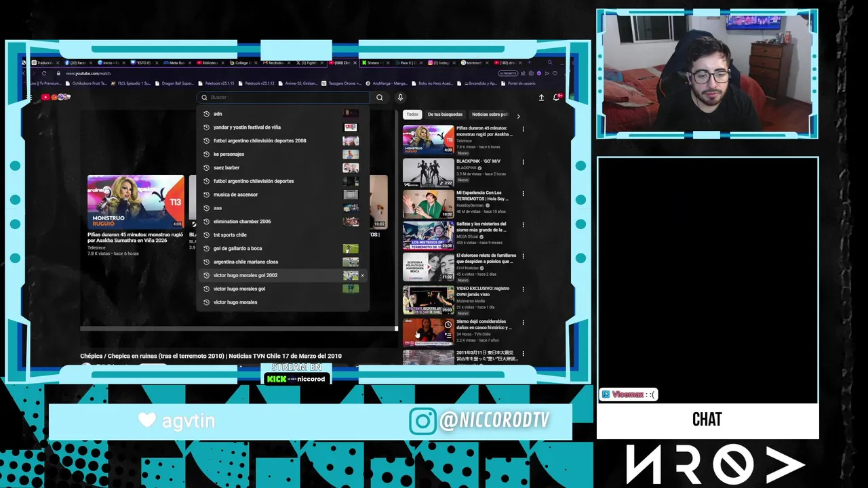Image resolution: width=868 pixels, height=488 pixels.
Task: Choose suggestion 'tnt sports chile'
Action: pyautogui.click(x=283, y=235)
